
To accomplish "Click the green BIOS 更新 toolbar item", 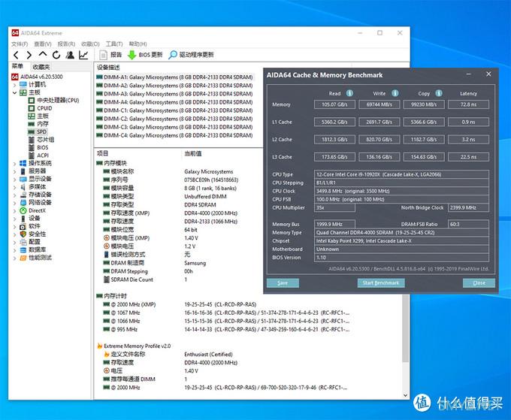I will (145, 55).
